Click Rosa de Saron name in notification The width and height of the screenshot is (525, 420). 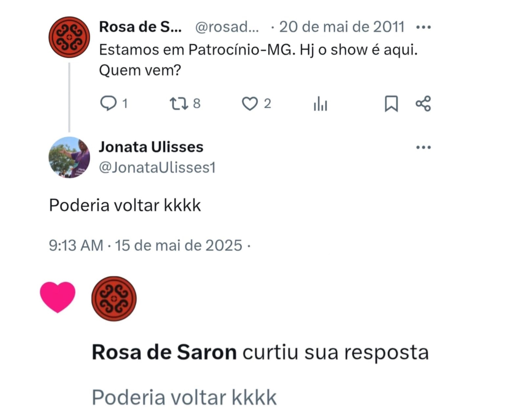click(164, 352)
